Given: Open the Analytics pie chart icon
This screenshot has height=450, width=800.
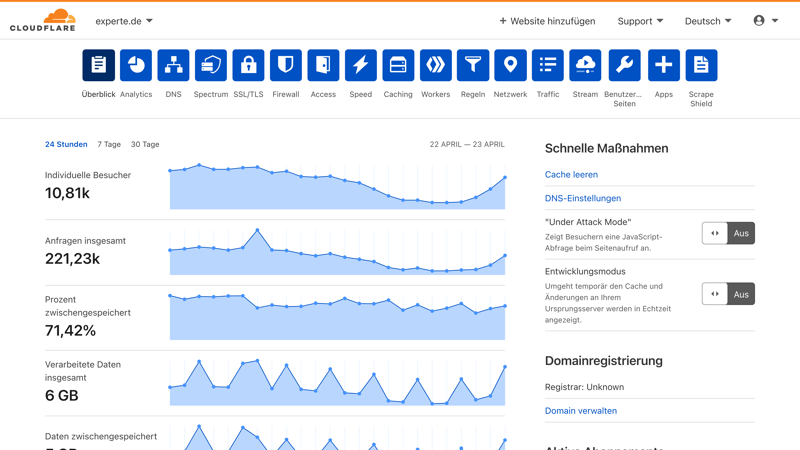Looking at the screenshot, I should pyautogui.click(x=136, y=65).
